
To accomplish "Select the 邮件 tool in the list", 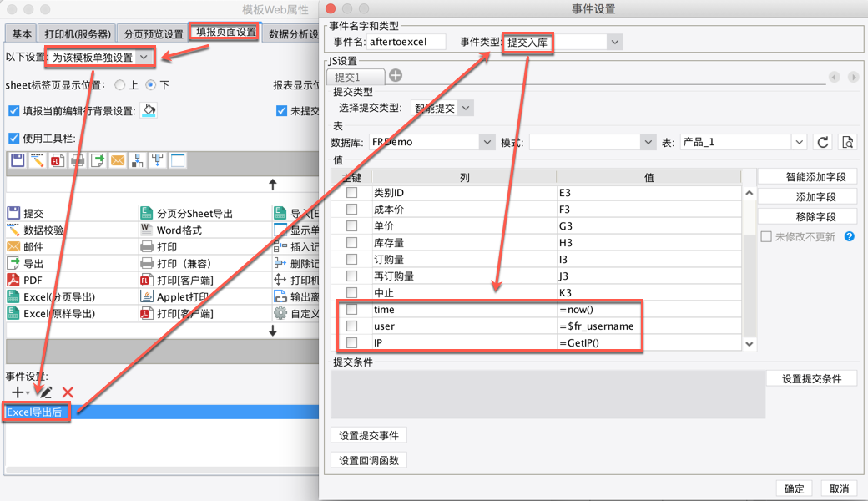I will pyautogui.click(x=26, y=246).
